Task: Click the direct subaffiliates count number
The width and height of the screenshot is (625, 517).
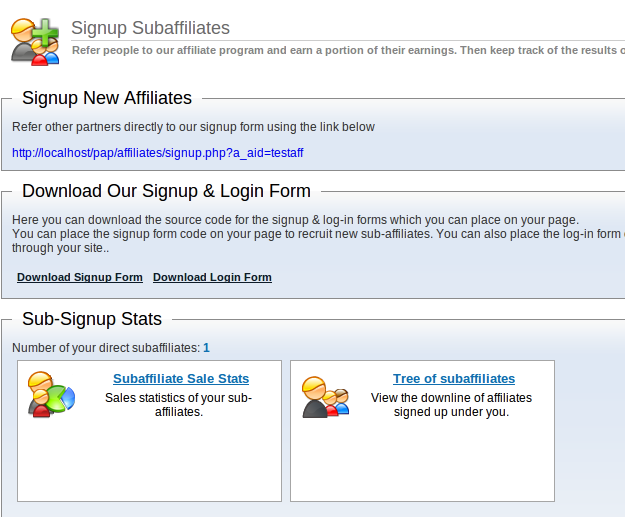Action: click(x=206, y=348)
